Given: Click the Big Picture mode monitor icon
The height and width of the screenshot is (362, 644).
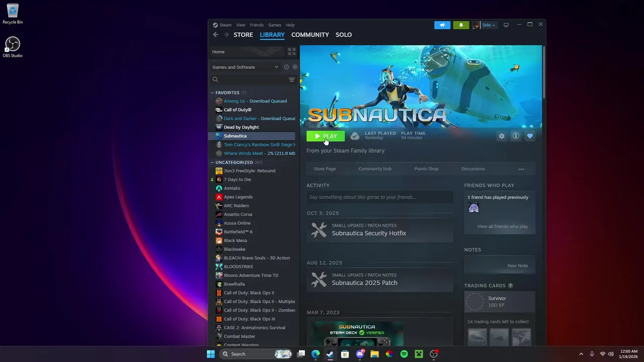Looking at the screenshot, I should (506, 25).
